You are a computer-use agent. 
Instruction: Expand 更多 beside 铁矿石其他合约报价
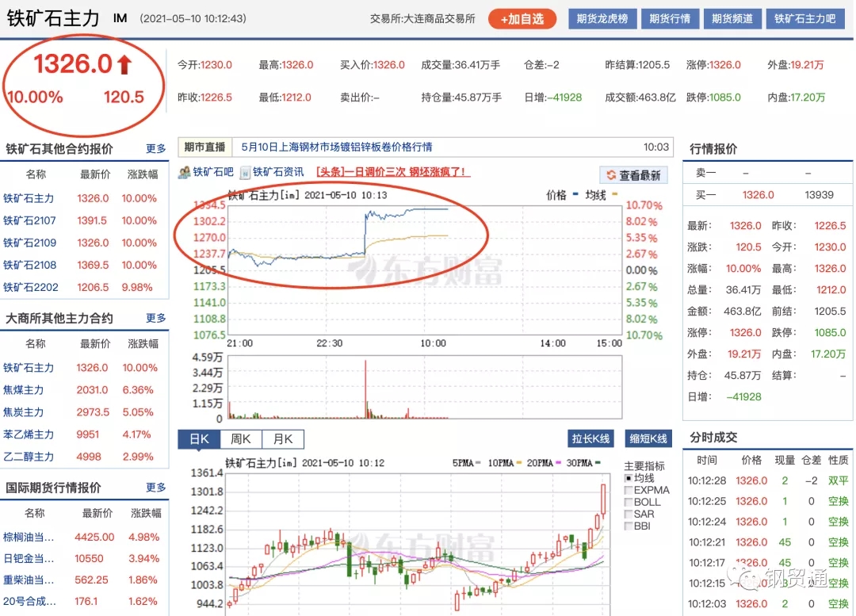point(157,147)
